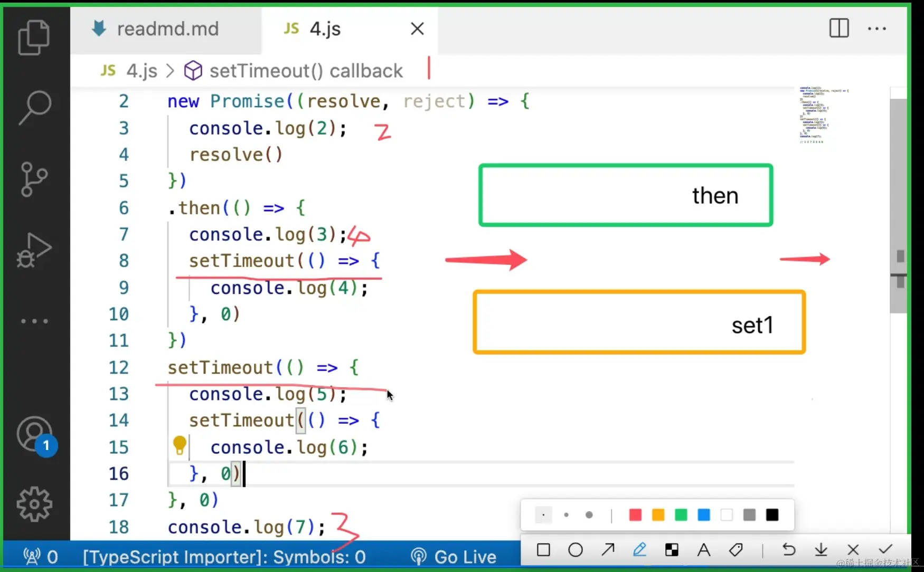Select the largest pen stroke size
924x572 pixels.
(x=589, y=515)
